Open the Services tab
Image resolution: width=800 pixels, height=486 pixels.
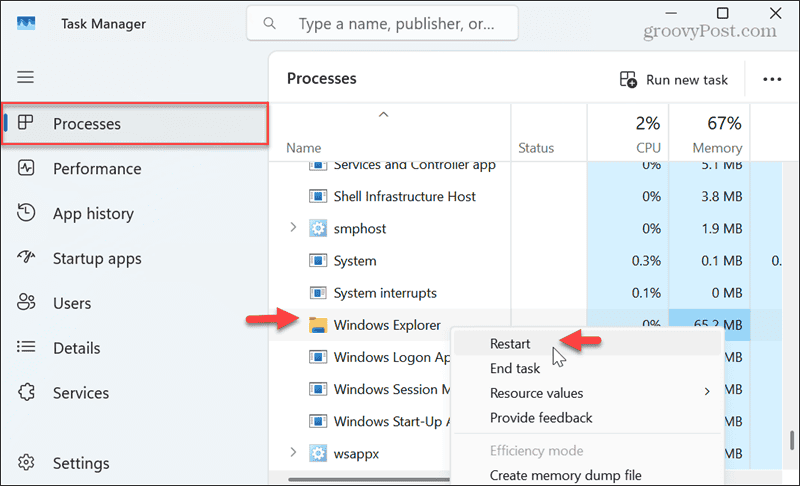[135, 393]
